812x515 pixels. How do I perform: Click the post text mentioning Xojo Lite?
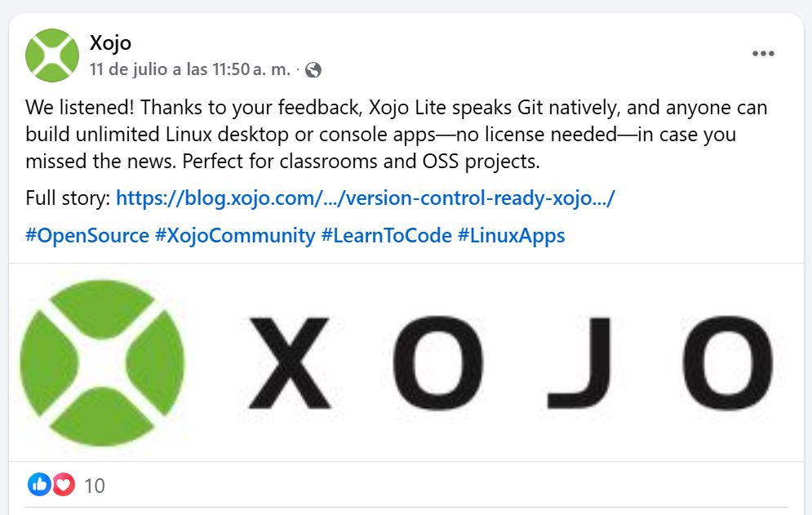(396, 134)
